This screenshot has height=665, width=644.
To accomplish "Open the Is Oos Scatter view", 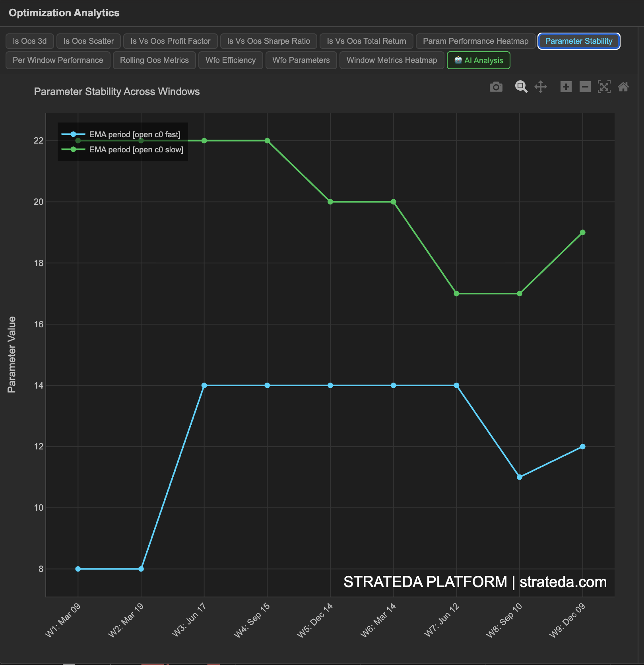I will 88,41.
